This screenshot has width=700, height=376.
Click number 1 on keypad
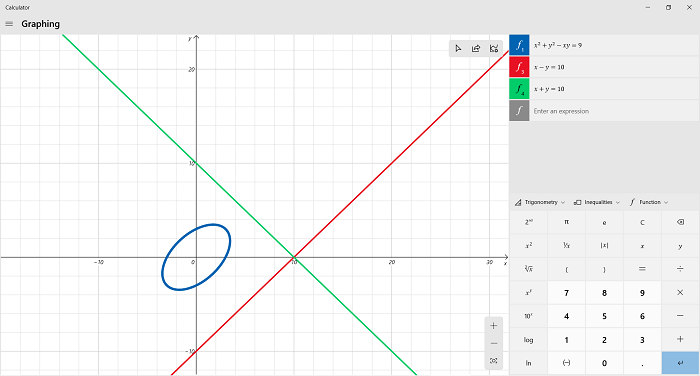(566, 339)
